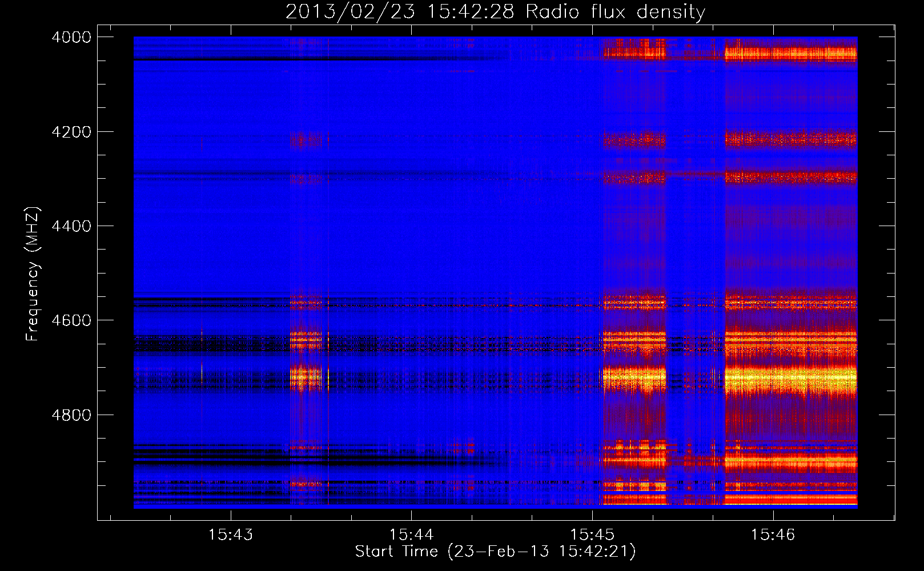Click the "Start Time (23-Feb-13 15:42:21)" axis label

(495, 552)
